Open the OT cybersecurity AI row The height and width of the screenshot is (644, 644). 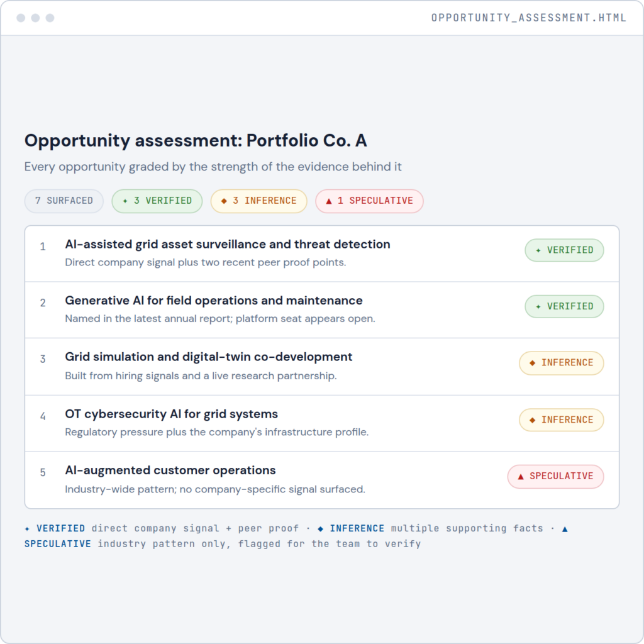tap(322, 423)
